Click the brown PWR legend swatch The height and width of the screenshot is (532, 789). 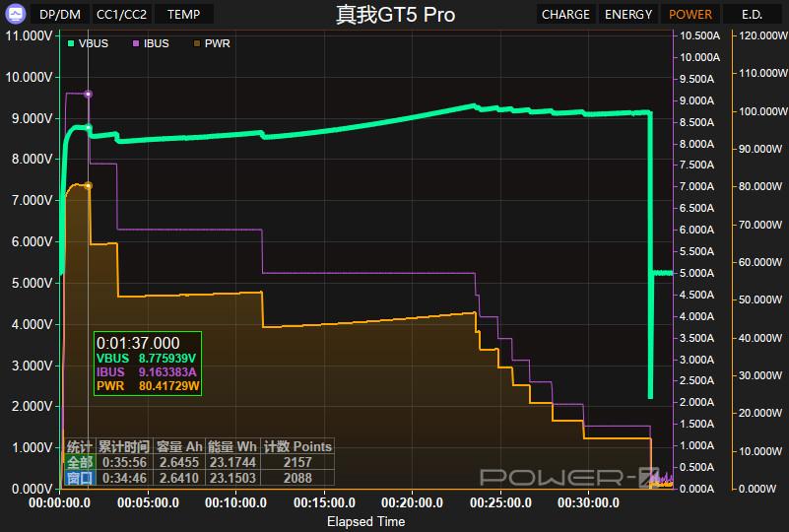click(x=197, y=43)
